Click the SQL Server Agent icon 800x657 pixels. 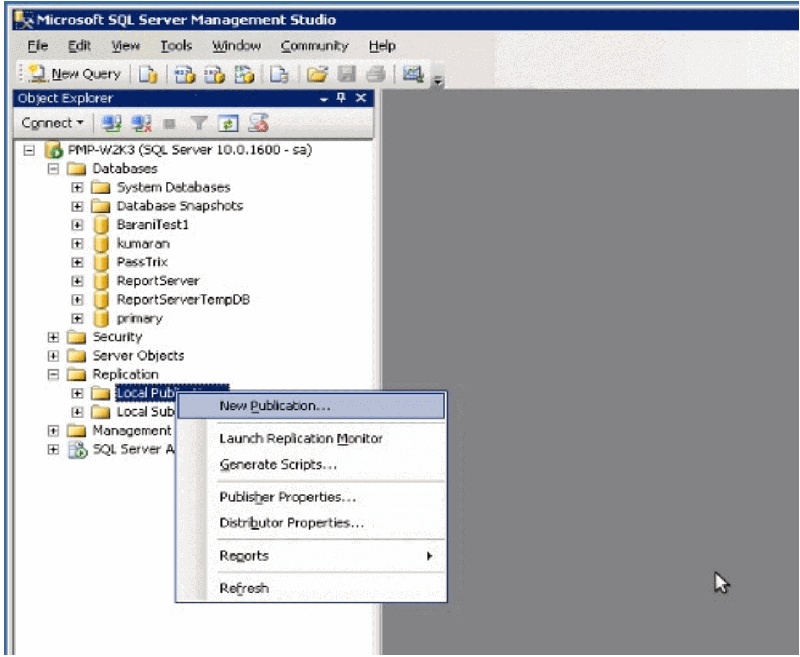pyautogui.click(x=78, y=449)
